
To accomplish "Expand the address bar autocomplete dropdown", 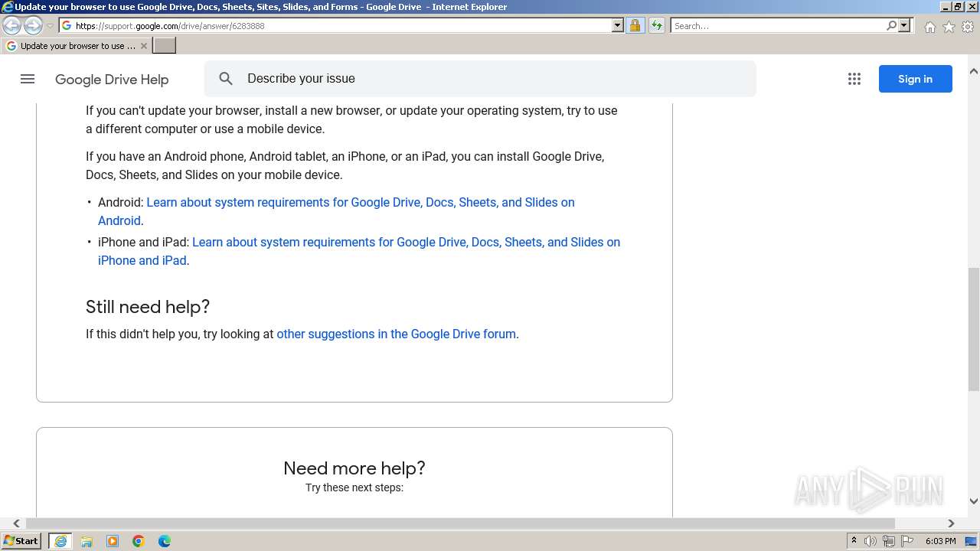I will (618, 25).
